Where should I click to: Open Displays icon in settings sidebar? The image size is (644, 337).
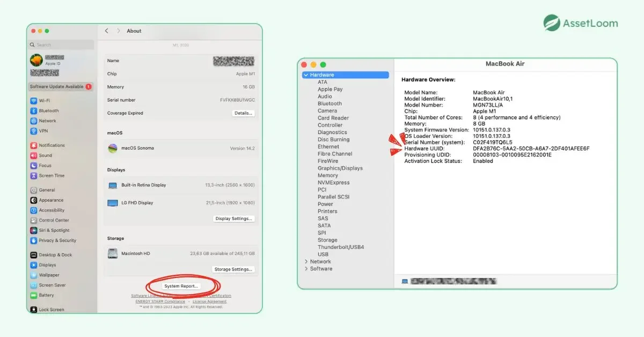[x=34, y=265]
